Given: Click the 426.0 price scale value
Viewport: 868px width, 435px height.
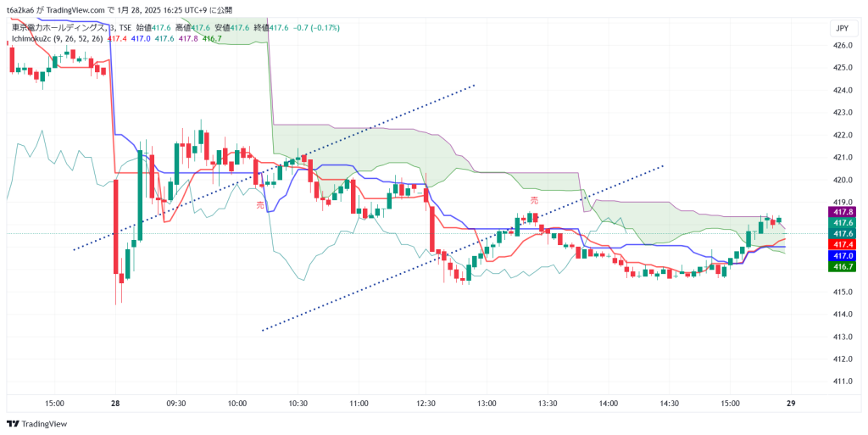Looking at the screenshot, I should click(841, 46).
